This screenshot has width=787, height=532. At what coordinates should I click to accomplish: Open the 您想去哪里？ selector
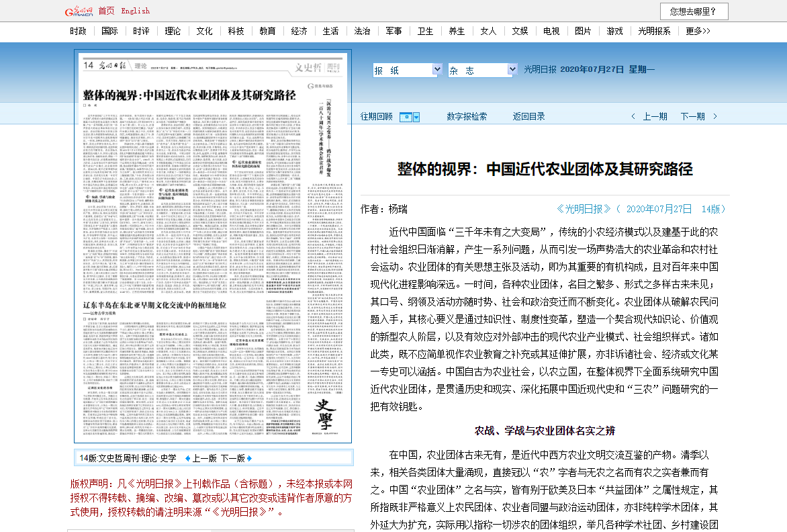point(694,11)
